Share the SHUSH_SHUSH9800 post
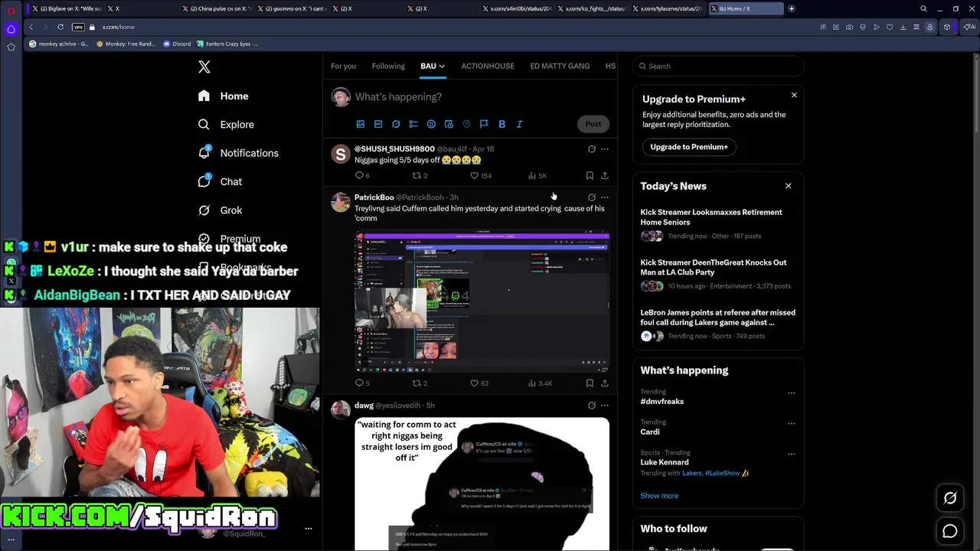Viewport: 980px width, 551px height. [x=604, y=175]
